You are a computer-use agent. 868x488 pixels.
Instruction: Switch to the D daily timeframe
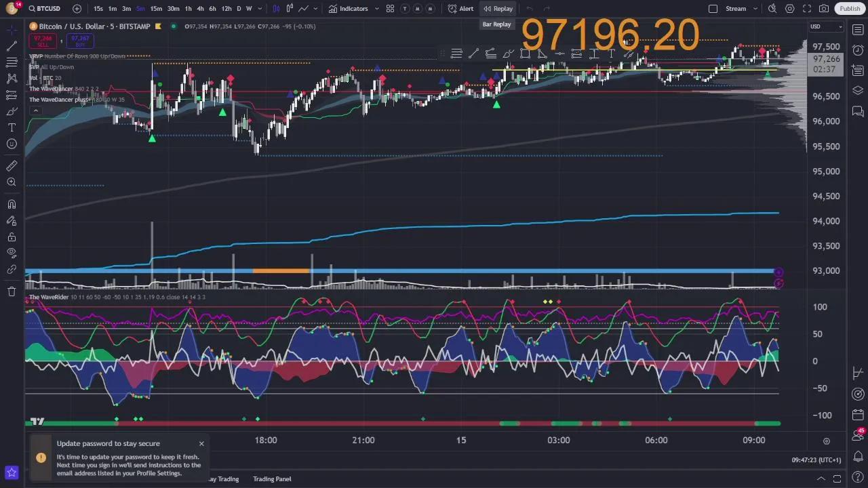[x=239, y=9]
